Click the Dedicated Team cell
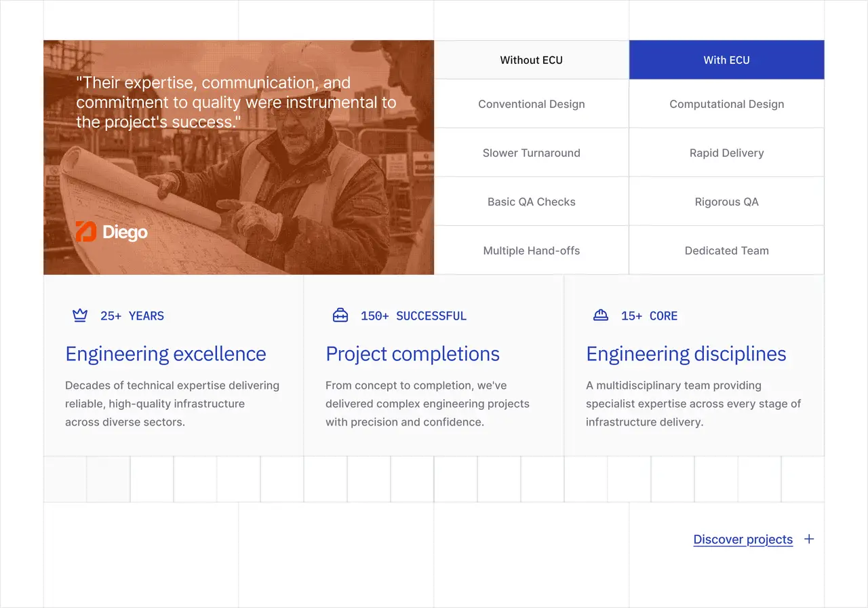Screen dimensions: 868x608 (x=727, y=250)
